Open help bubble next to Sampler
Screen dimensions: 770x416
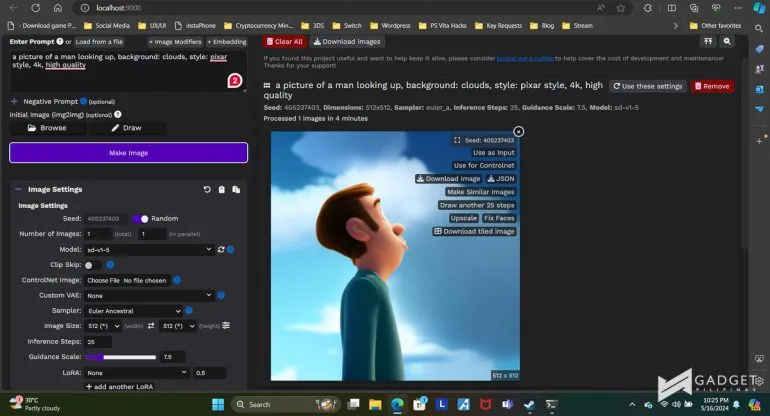coord(189,310)
